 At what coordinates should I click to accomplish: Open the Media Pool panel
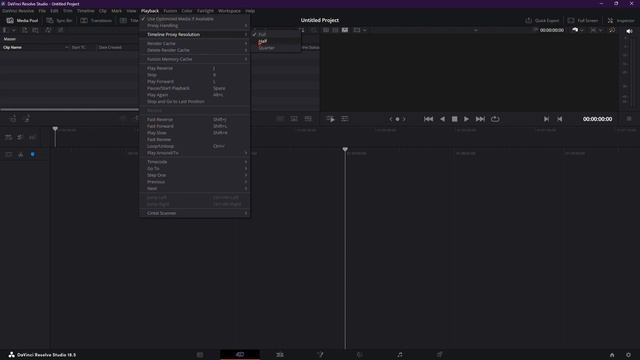pyautogui.click(x=22, y=20)
